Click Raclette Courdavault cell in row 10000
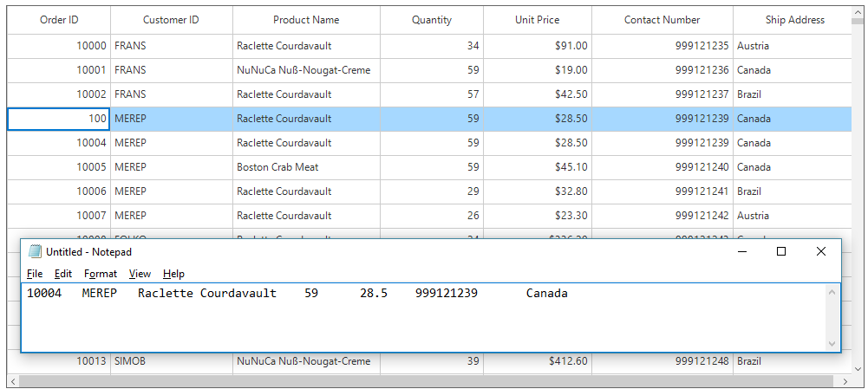 tap(306, 46)
